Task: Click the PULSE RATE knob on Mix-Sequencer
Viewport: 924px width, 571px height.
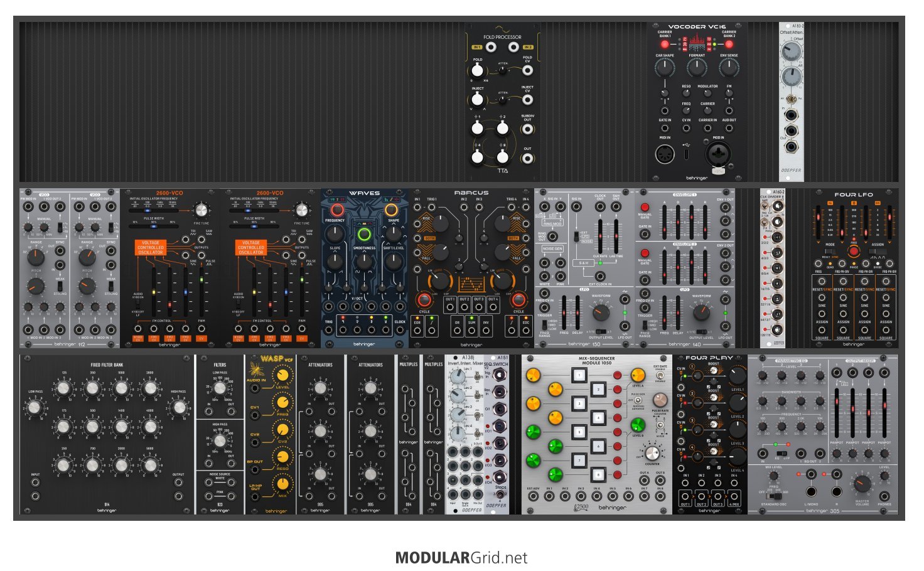Action: click(660, 400)
